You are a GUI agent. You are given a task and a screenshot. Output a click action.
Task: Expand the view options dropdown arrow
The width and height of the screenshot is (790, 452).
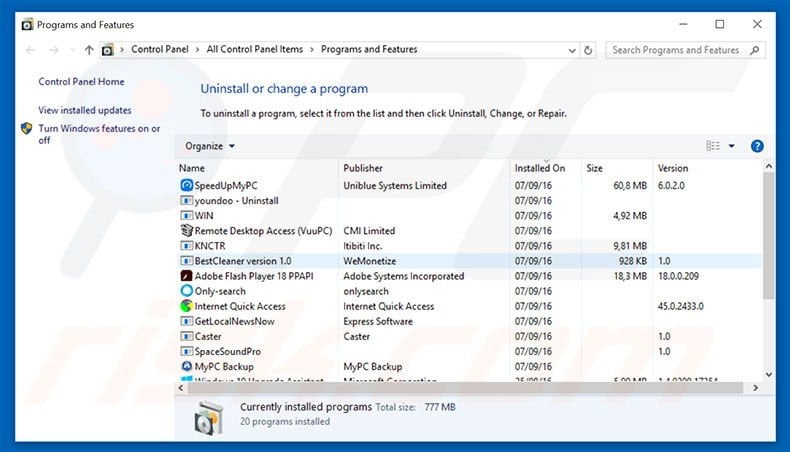point(732,146)
